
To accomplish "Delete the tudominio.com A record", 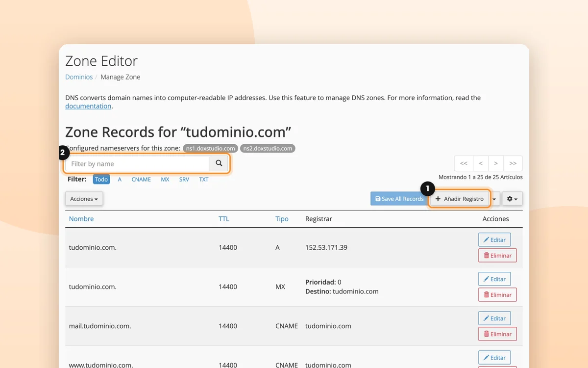I will (x=497, y=255).
